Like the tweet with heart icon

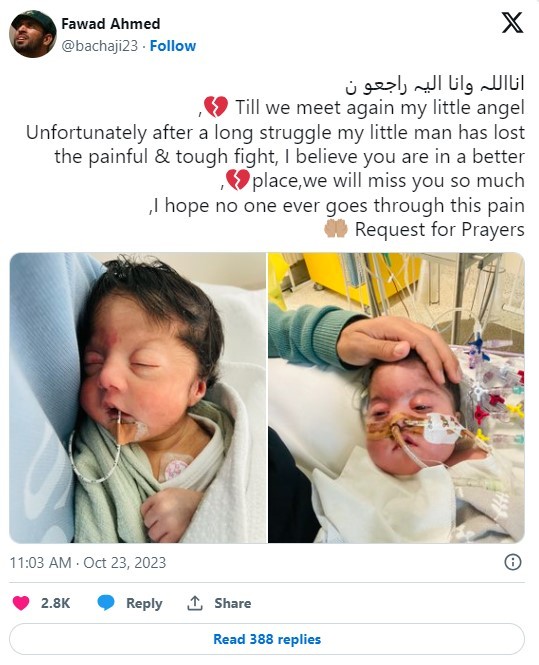coord(21,603)
